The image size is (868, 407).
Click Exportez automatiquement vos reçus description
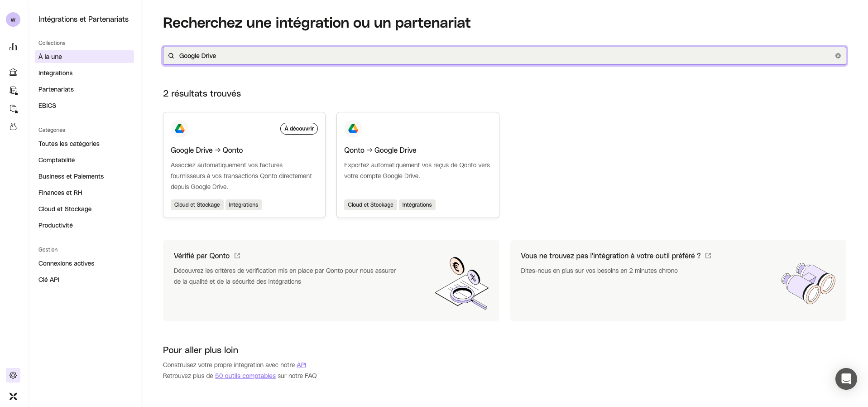pyautogui.click(x=417, y=170)
